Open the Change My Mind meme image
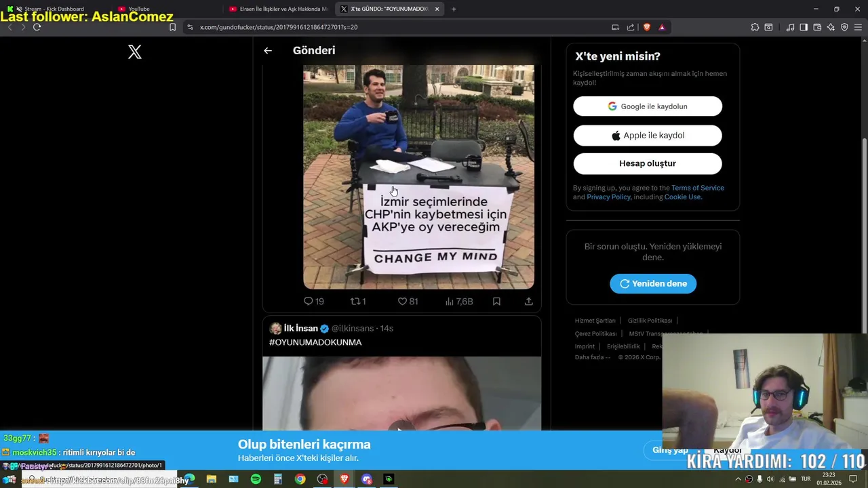This screenshot has width=868, height=488. (x=418, y=177)
